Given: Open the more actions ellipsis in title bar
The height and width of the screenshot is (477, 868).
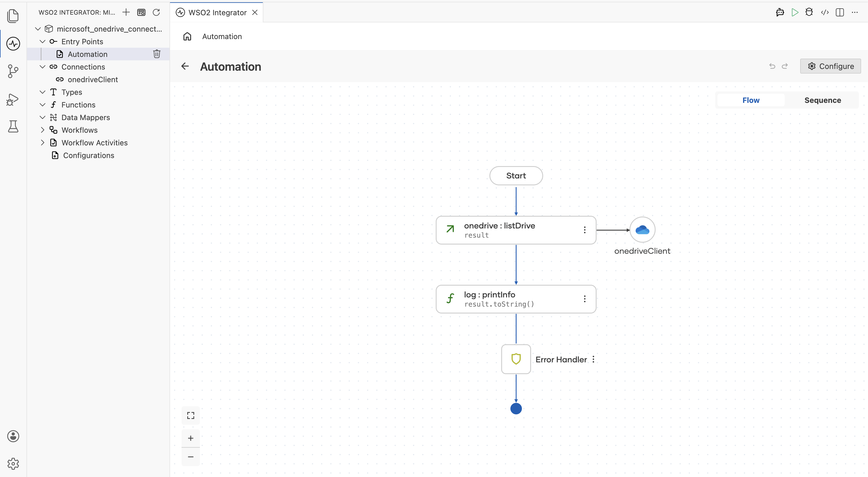Looking at the screenshot, I should (x=855, y=12).
